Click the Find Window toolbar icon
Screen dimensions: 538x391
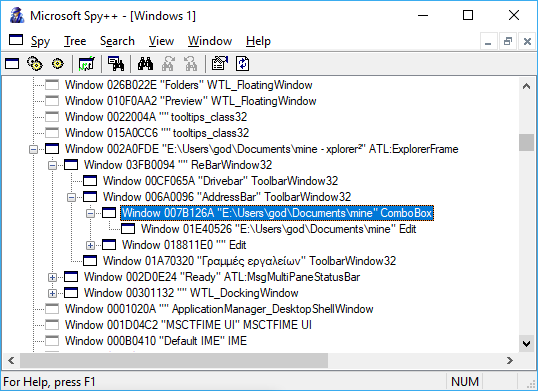point(116,64)
